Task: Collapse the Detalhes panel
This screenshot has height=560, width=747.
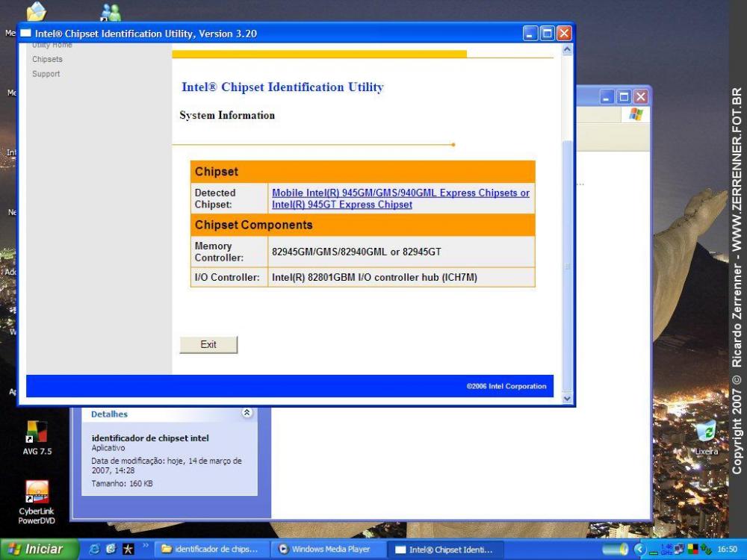Action: point(247,413)
